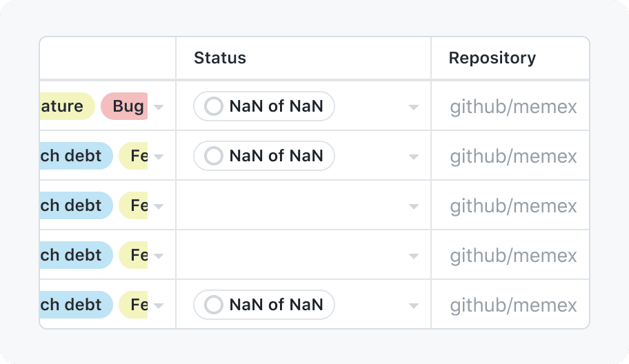
Task: Open labels dropdown next to Bug label
Action: click(x=159, y=107)
